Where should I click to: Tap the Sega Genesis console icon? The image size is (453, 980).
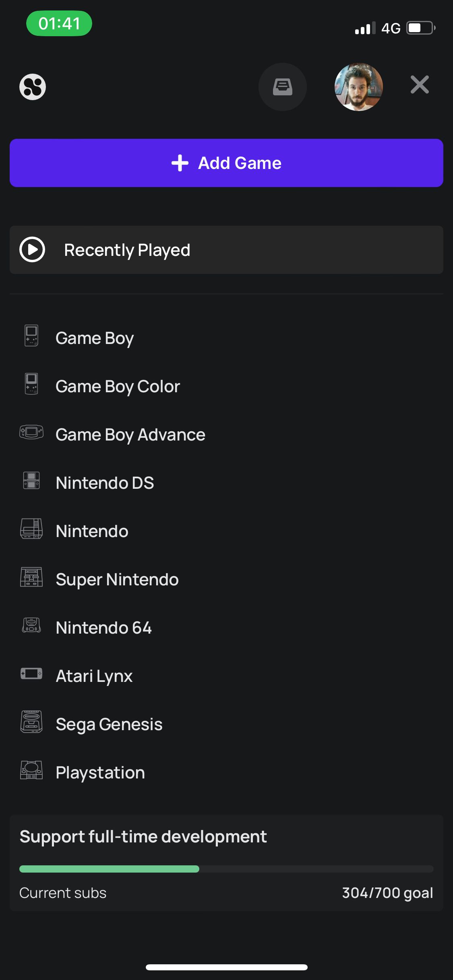coord(31,722)
